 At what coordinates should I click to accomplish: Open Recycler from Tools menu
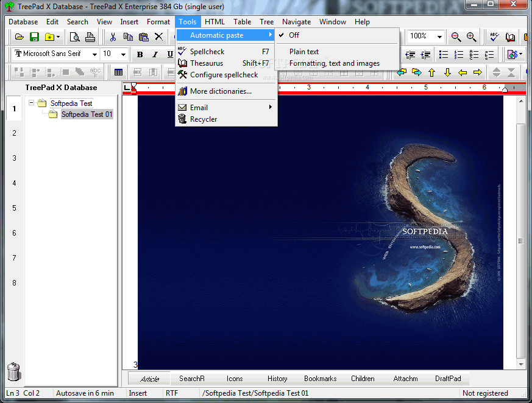[x=226, y=119]
